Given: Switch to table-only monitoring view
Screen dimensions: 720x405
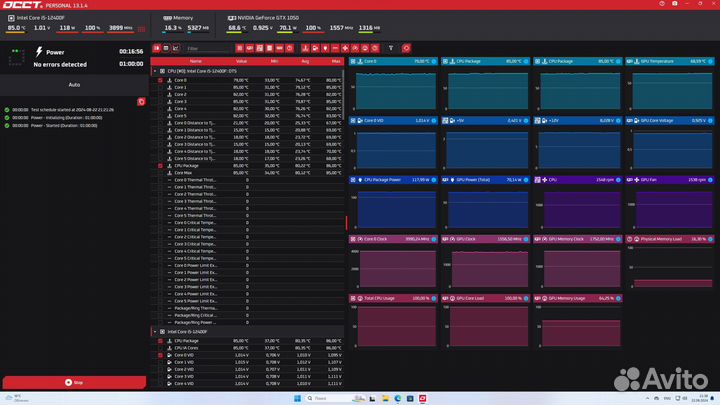Looking at the screenshot, I should tap(166, 48).
